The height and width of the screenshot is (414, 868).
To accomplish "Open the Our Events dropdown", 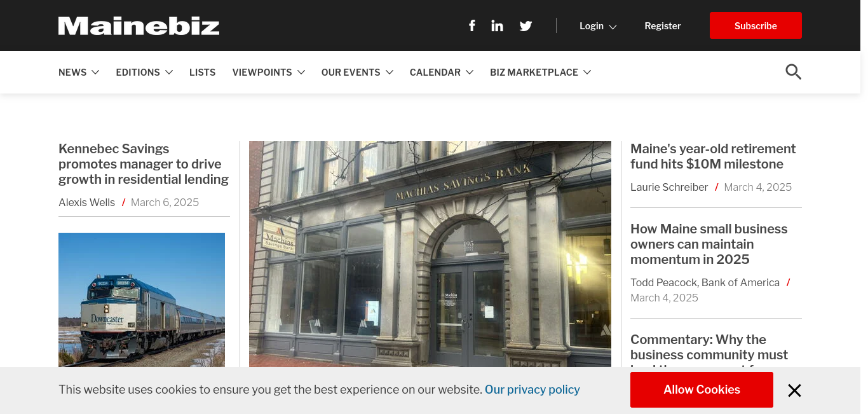I will pos(358,72).
